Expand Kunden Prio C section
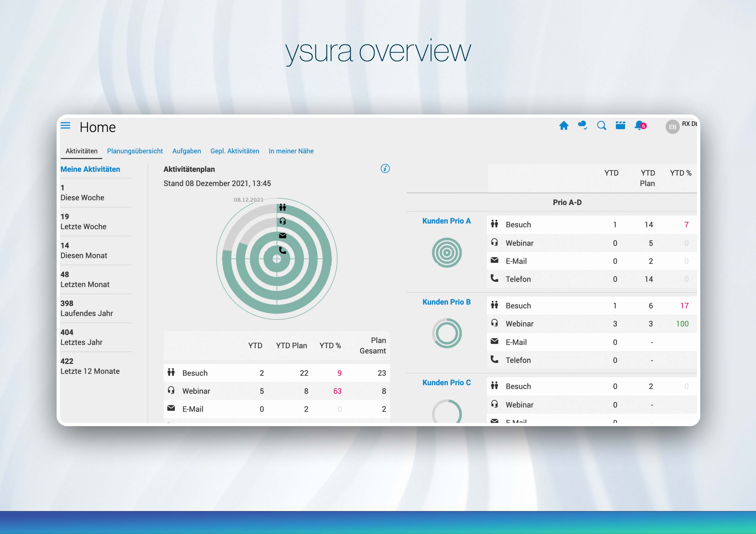756x534 pixels. click(447, 382)
